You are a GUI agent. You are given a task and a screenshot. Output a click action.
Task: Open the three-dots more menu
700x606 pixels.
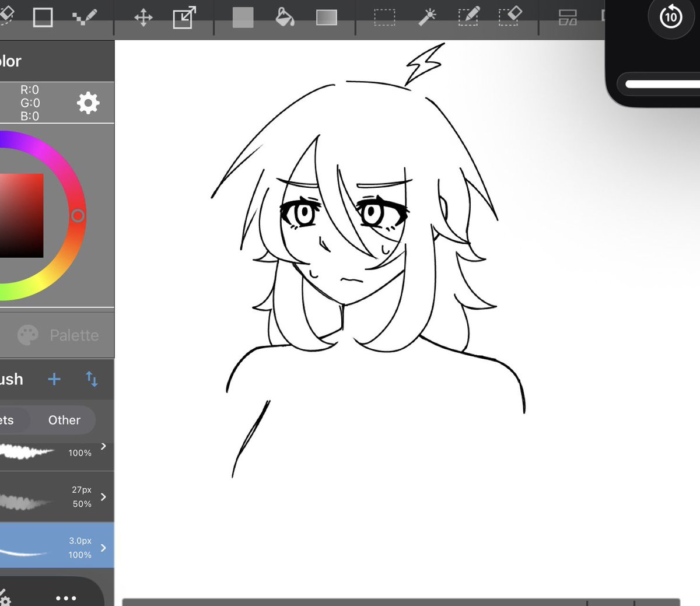coord(66,598)
